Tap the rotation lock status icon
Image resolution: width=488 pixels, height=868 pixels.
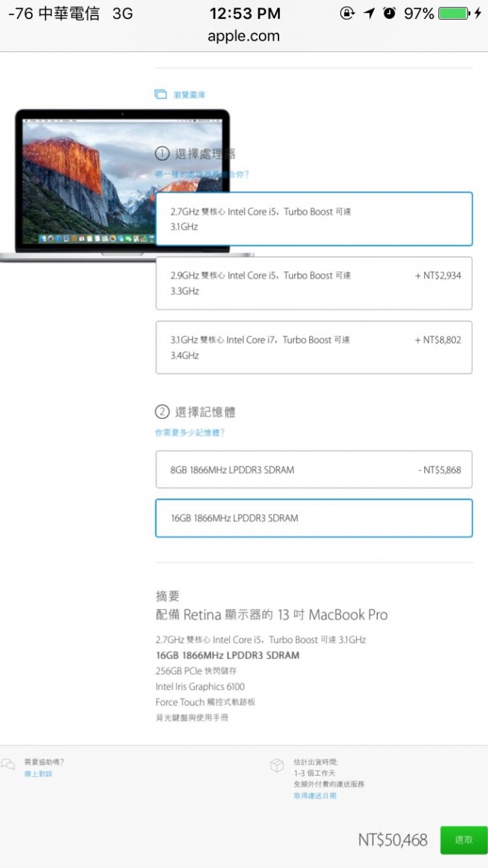tap(347, 14)
